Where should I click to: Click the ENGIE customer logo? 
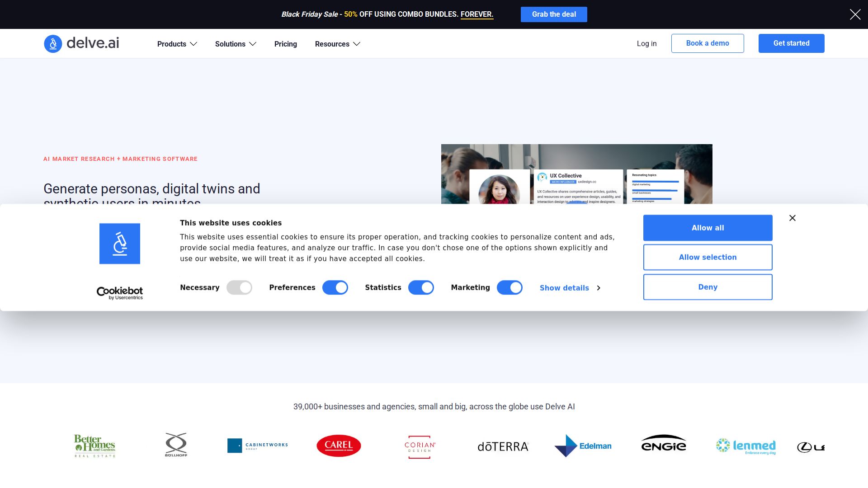tap(663, 444)
